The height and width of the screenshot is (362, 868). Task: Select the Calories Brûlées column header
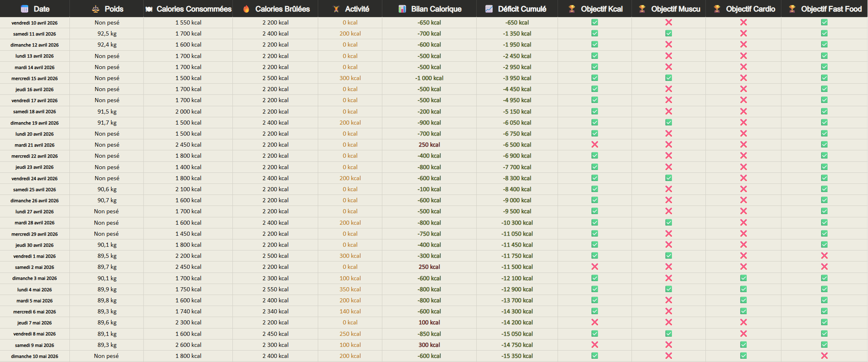tap(275, 9)
